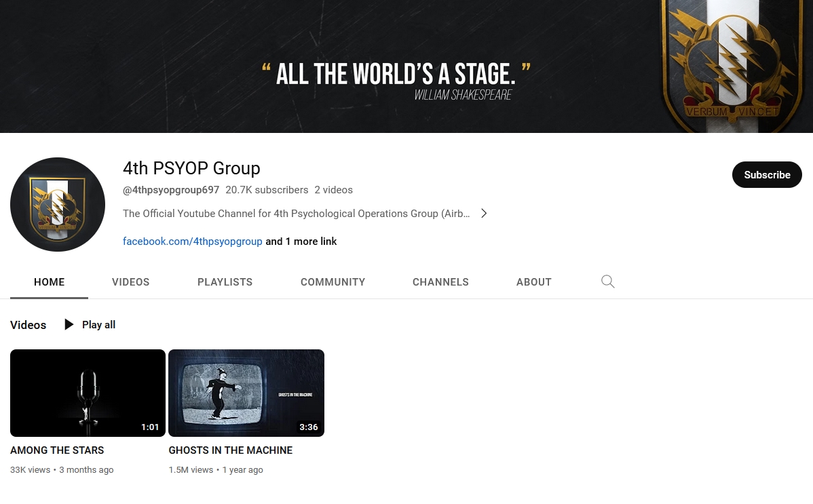Viewport: 813px width, 504px height.
Task: Click the Play all triangle icon
Action: (69, 325)
